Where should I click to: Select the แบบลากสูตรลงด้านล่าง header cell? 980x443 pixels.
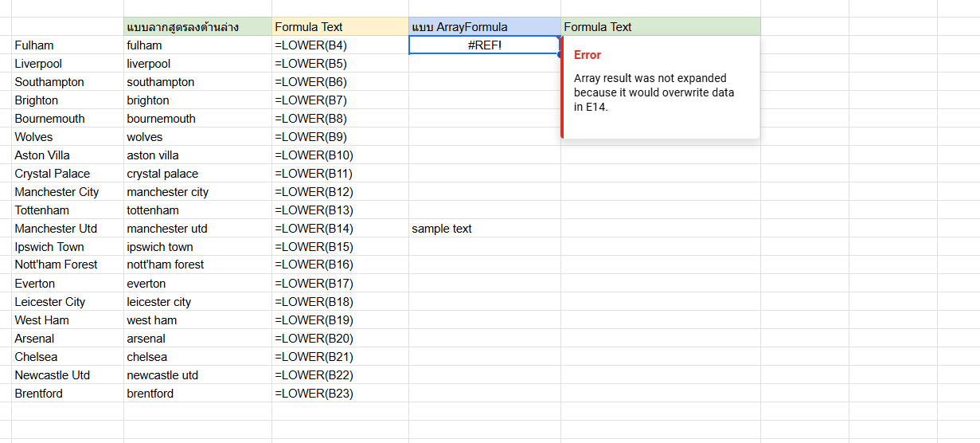coord(197,27)
